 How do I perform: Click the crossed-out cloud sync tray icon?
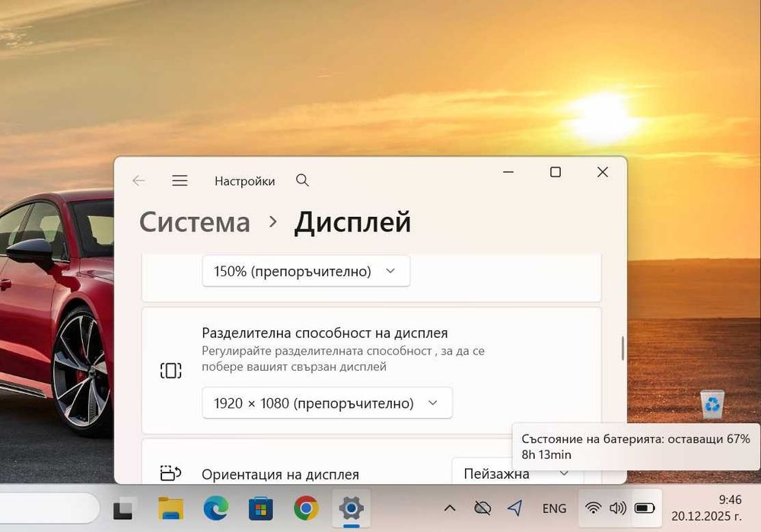point(482,508)
